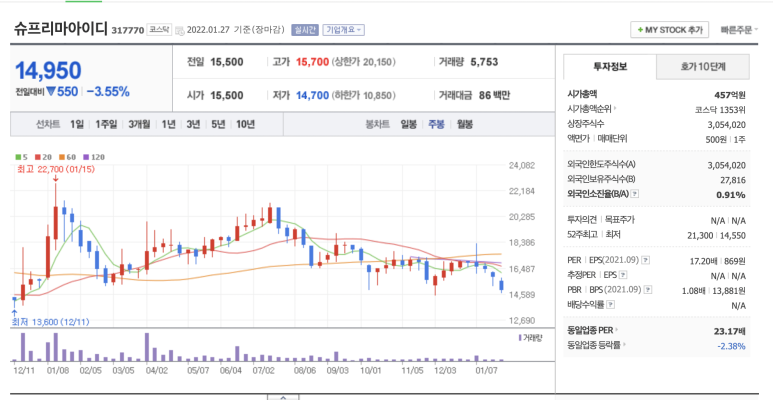Add stock via MY STOCK 추가 button
The image size is (773, 400).
[x=669, y=30]
